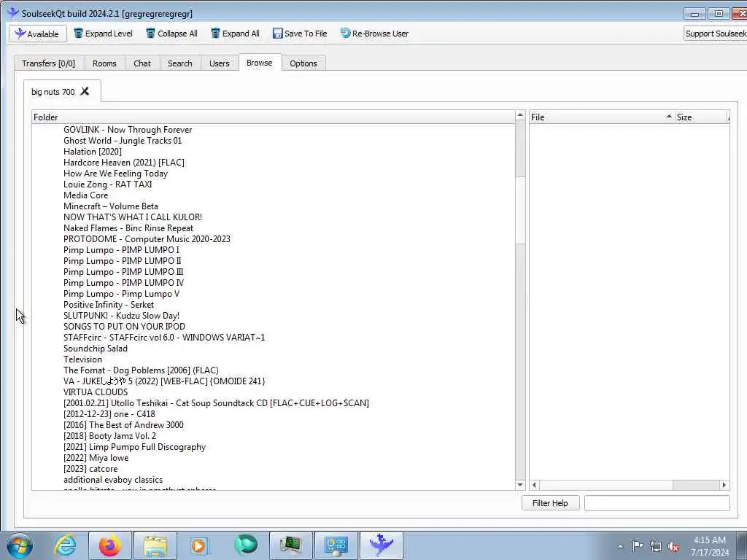Select How Are We Feeling Today folder
The height and width of the screenshot is (560, 747).
tap(115, 174)
